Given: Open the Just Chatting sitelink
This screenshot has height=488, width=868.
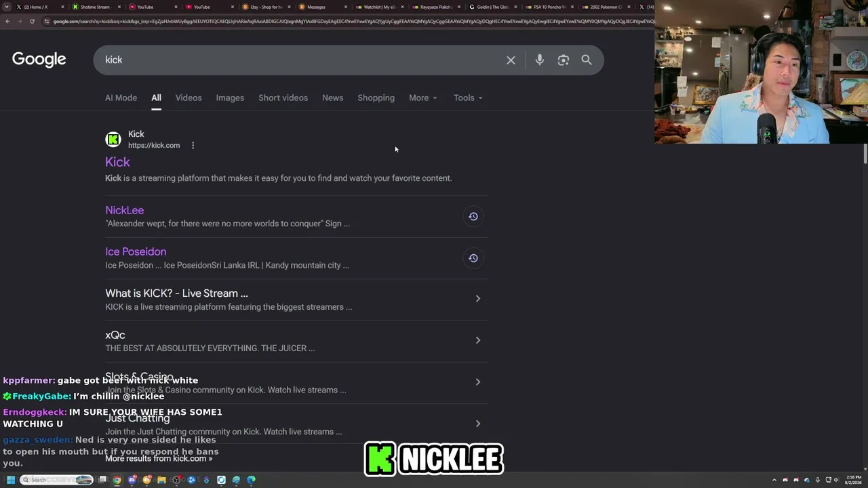Looking at the screenshot, I should click(x=138, y=418).
